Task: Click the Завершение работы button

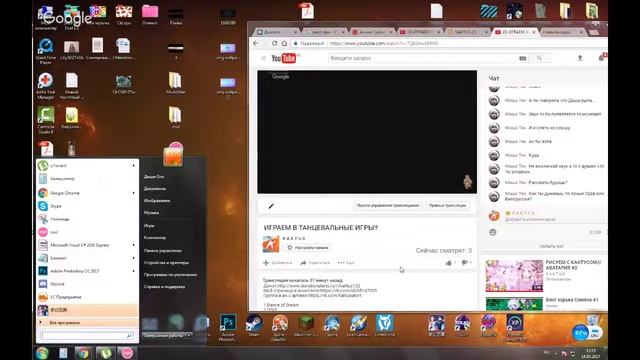Action: pos(164,335)
